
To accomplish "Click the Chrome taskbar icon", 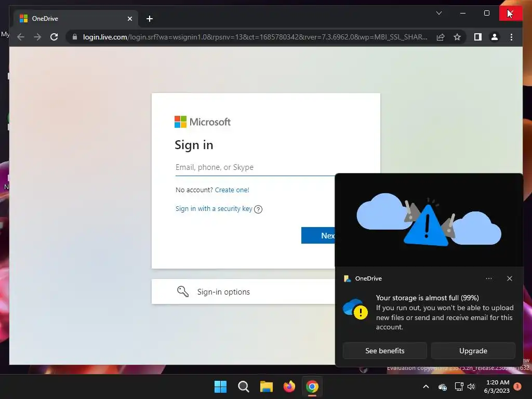I will (312, 387).
